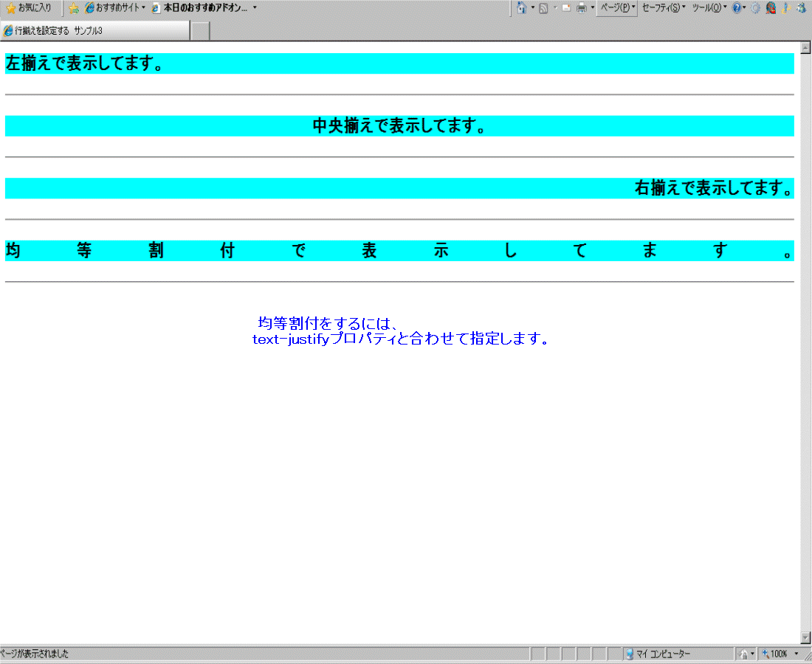Click the Print icon

pos(582,8)
